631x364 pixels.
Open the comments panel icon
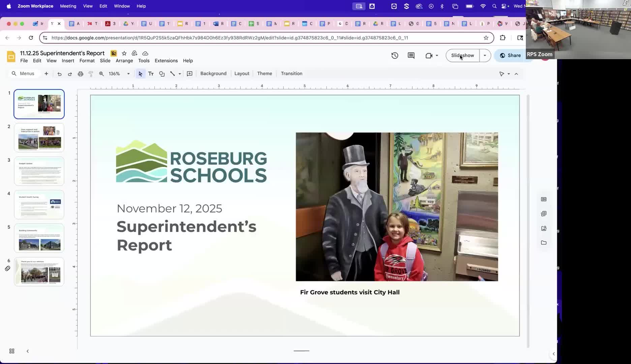(x=411, y=56)
